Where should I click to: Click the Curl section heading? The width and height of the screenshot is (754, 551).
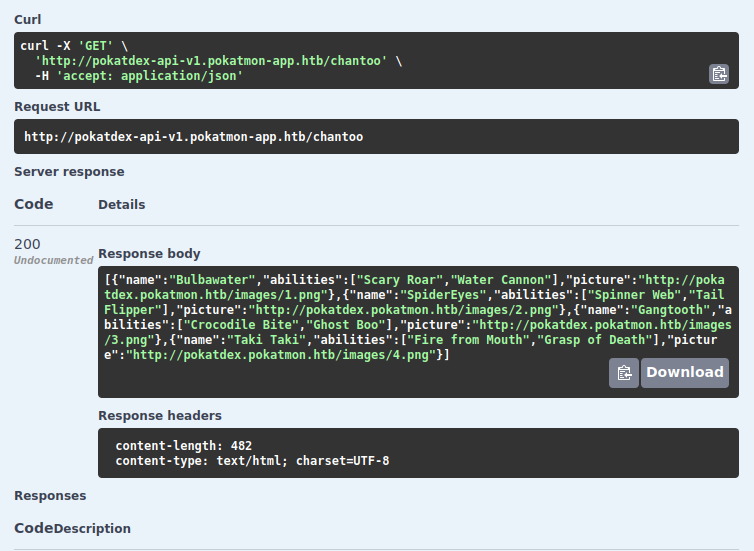[28, 20]
